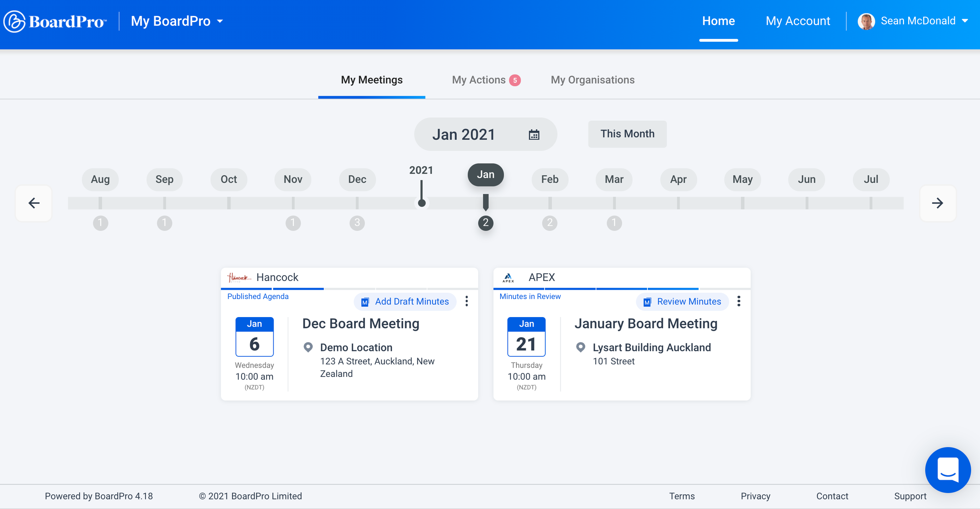This screenshot has height=509, width=980.
Task: Select Dec on the month timeline
Action: pyautogui.click(x=357, y=179)
